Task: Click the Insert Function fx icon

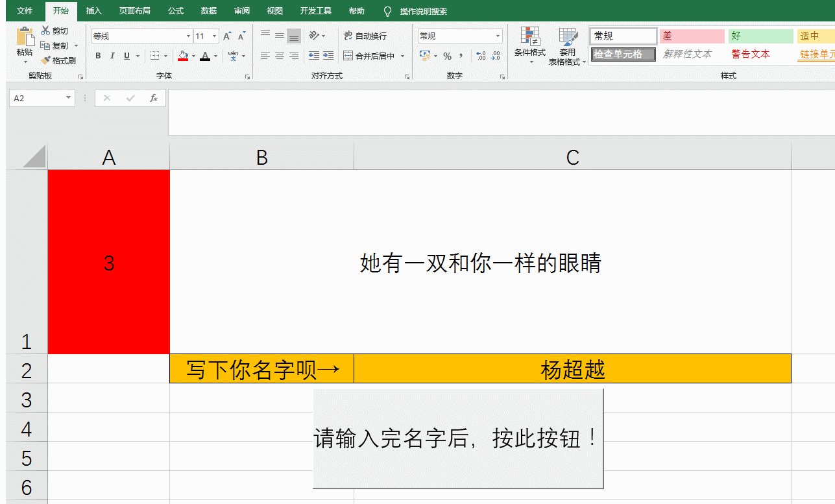Action: pos(154,98)
